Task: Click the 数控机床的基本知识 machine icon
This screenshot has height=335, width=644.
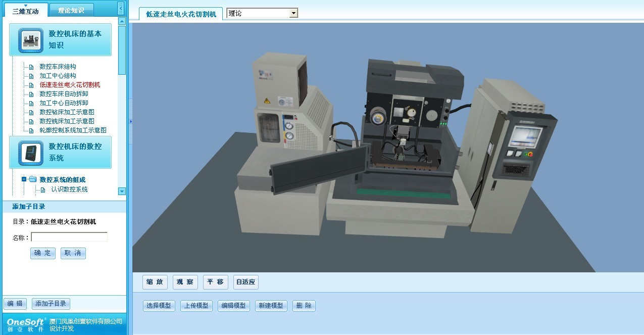Action: click(30, 40)
